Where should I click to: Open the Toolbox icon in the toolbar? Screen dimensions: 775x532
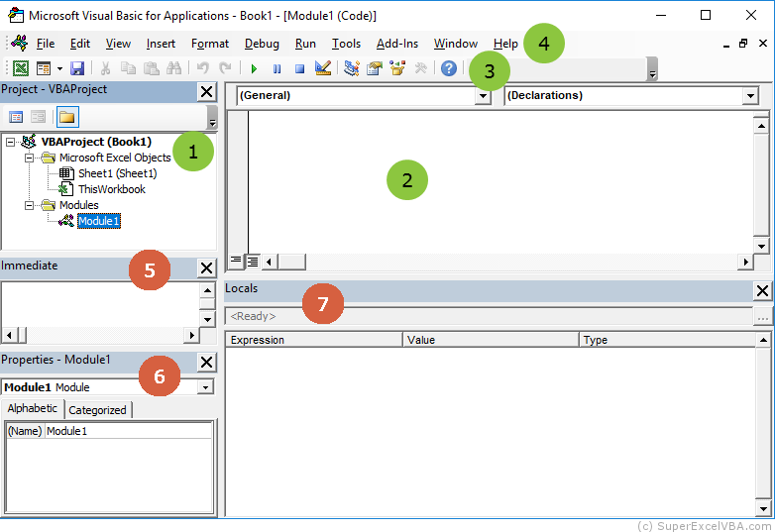420,68
